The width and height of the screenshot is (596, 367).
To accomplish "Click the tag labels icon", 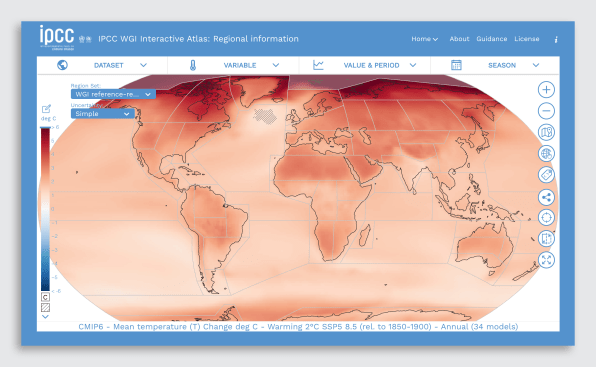I will pos(546,175).
